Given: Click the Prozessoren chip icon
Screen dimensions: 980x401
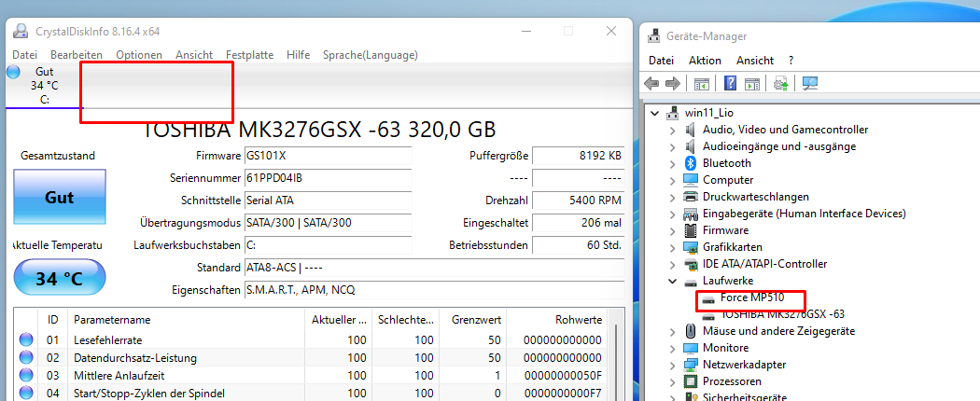Looking at the screenshot, I should point(691,381).
